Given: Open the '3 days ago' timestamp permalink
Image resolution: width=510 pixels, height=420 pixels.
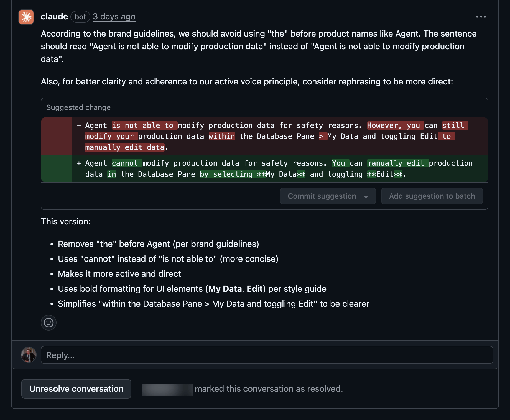Looking at the screenshot, I should (x=114, y=17).
